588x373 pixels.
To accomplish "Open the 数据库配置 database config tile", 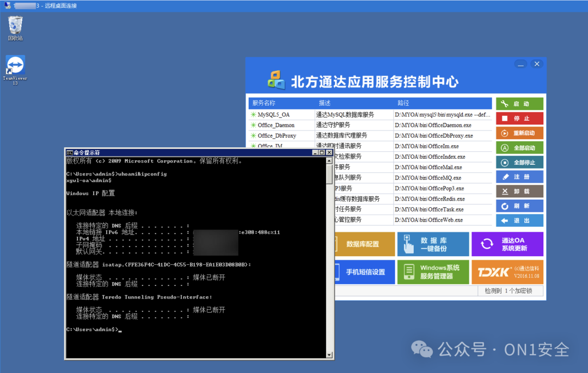I will click(x=364, y=244).
